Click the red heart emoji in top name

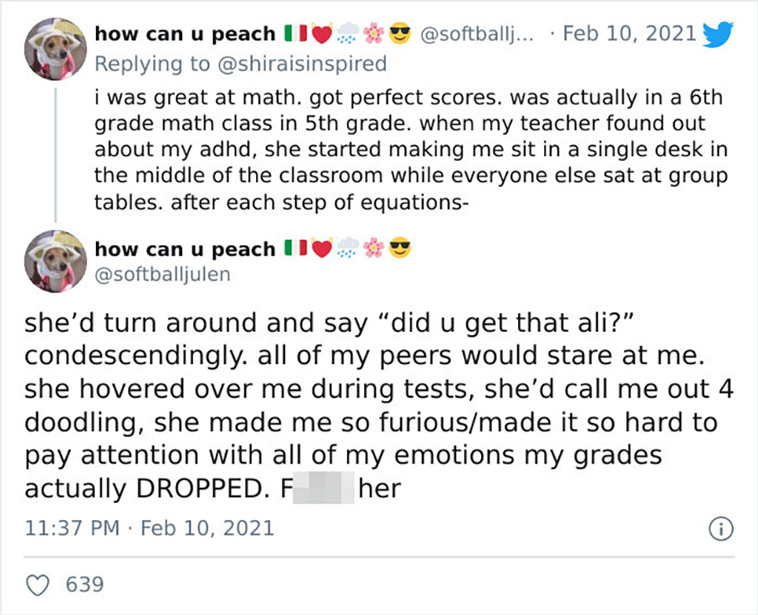[322, 33]
